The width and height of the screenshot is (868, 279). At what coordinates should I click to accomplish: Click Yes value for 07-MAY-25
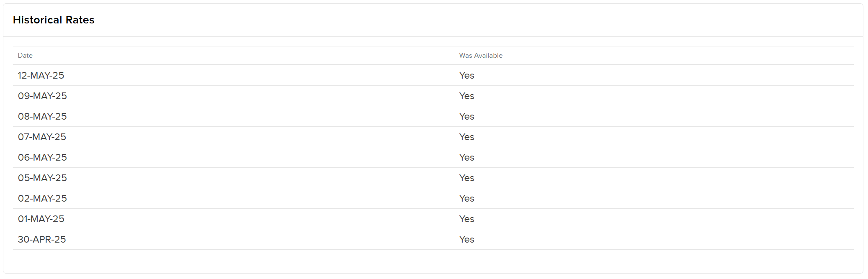pos(466,137)
